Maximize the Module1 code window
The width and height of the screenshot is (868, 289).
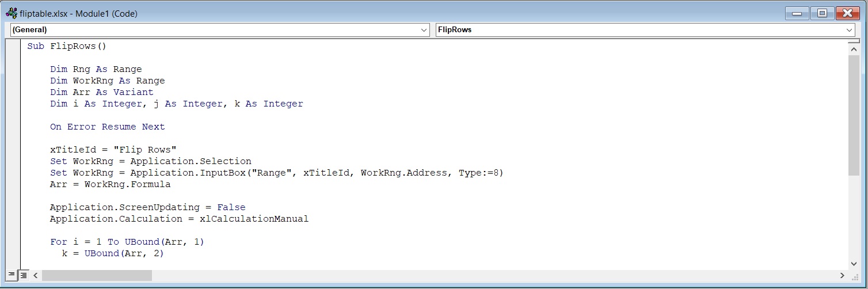(x=822, y=13)
